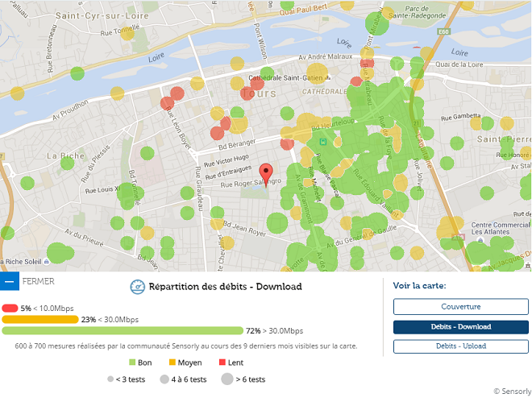This screenshot has width=532, height=402.
Task: Click the E60 road sign on map
Action: coord(443,31)
